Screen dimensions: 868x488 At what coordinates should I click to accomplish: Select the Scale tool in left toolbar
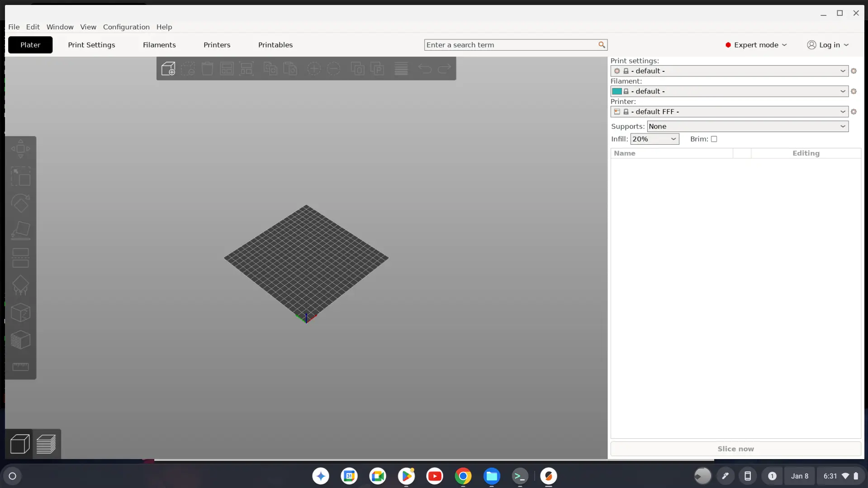tap(20, 176)
